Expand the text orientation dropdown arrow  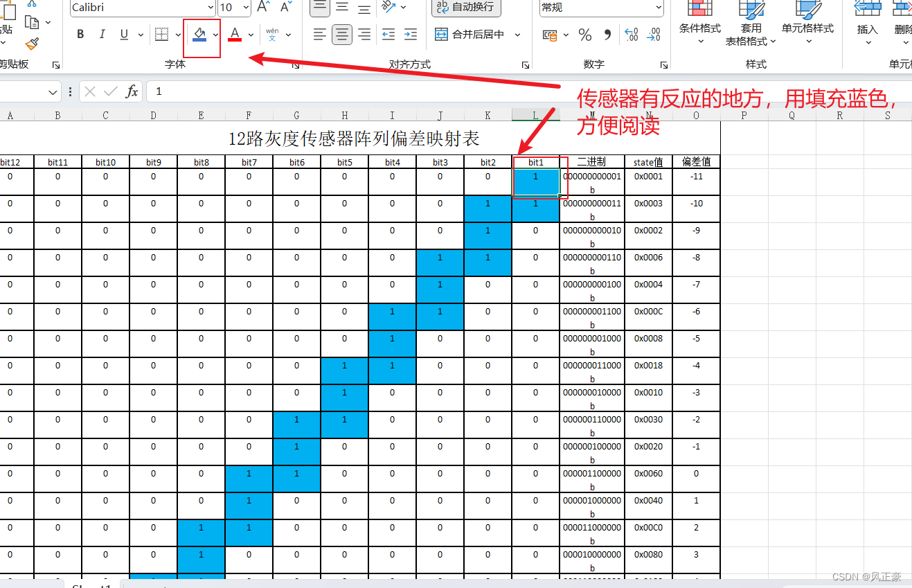[x=404, y=8]
